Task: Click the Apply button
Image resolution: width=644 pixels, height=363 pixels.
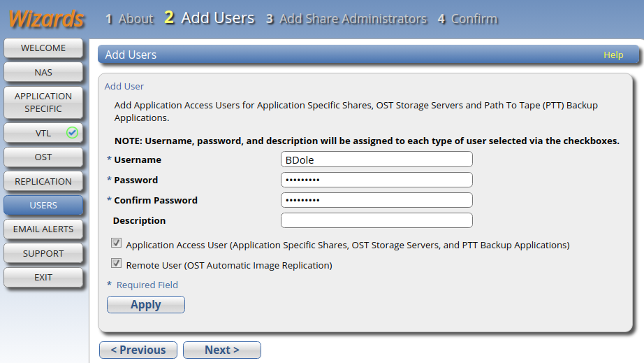Action: (146, 305)
